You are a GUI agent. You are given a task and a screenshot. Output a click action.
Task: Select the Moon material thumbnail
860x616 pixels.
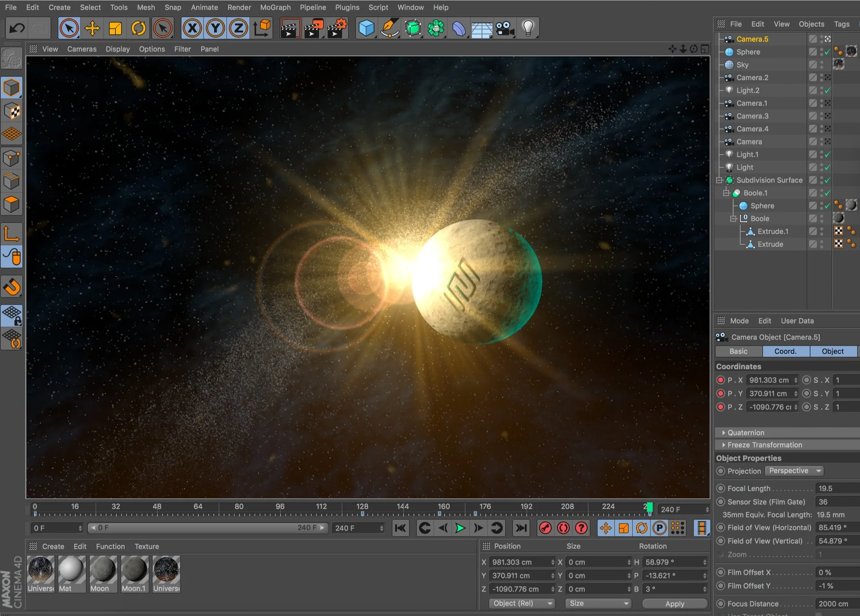click(103, 569)
